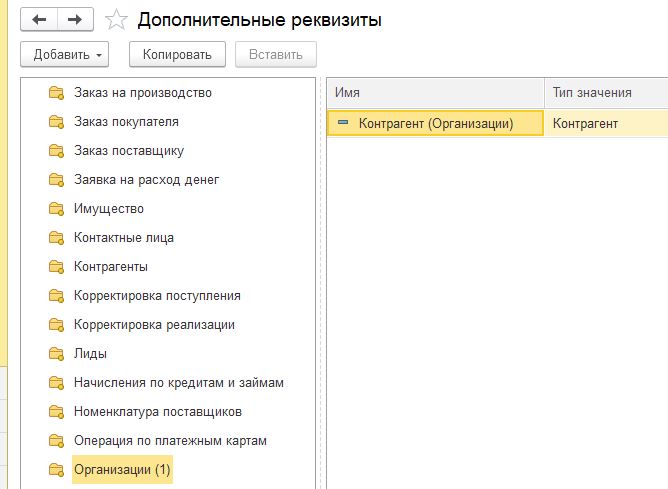668x489 pixels.
Task: Select Заявка на расход денег item
Action: pos(147,180)
